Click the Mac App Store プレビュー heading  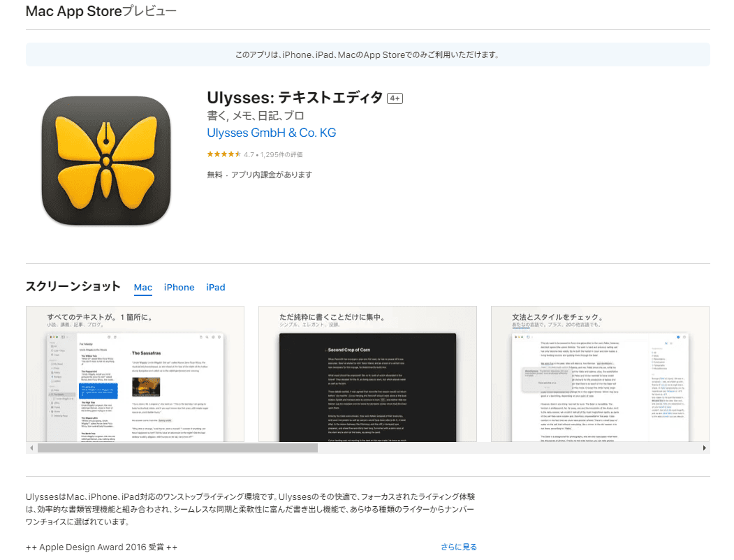(101, 11)
